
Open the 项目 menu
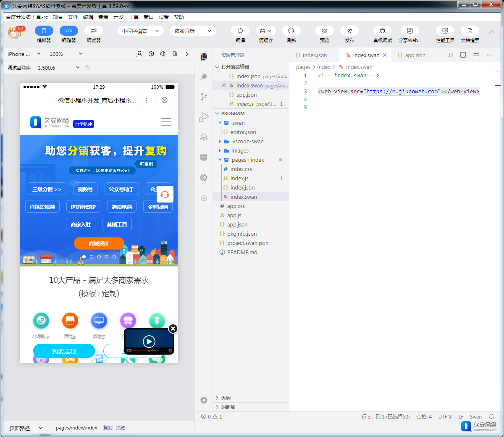(58, 17)
